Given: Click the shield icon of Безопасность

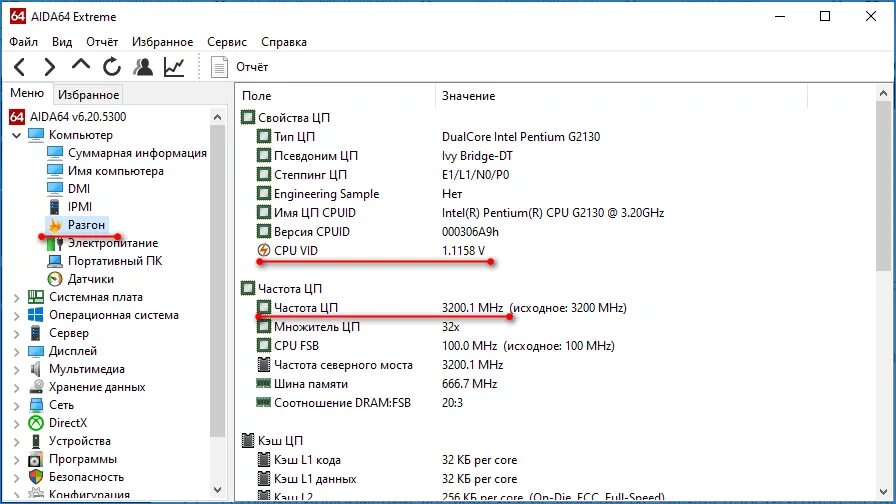Looking at the screenshot, I should tap(36, 477).
